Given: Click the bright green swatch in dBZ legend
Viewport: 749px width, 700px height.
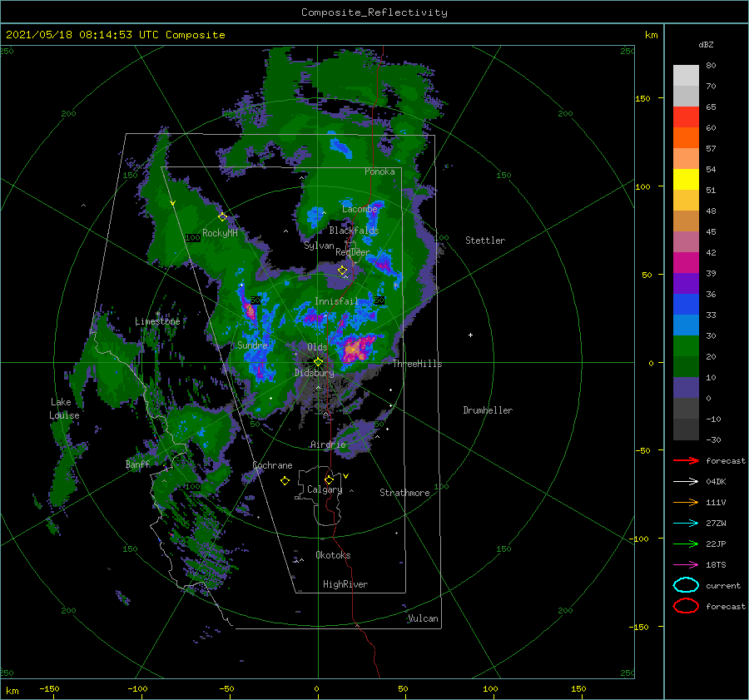Looking at the screenshot, I should pos(686,345).
